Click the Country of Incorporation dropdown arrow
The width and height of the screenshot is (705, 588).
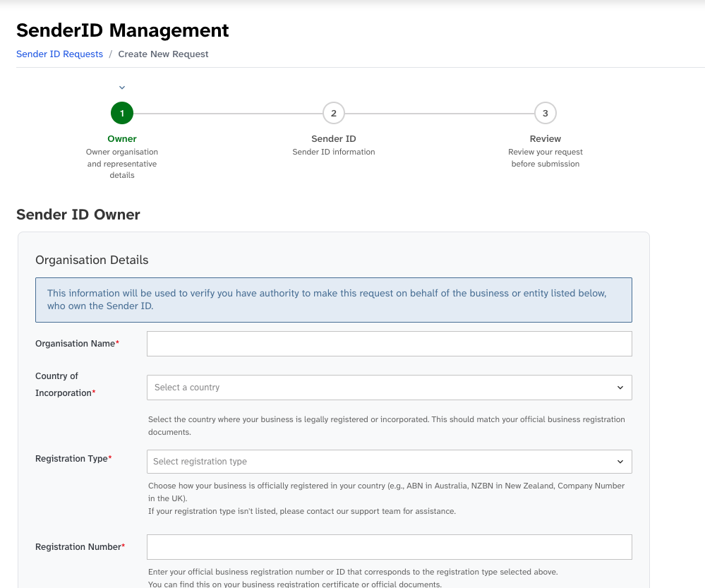pos(620,388)
